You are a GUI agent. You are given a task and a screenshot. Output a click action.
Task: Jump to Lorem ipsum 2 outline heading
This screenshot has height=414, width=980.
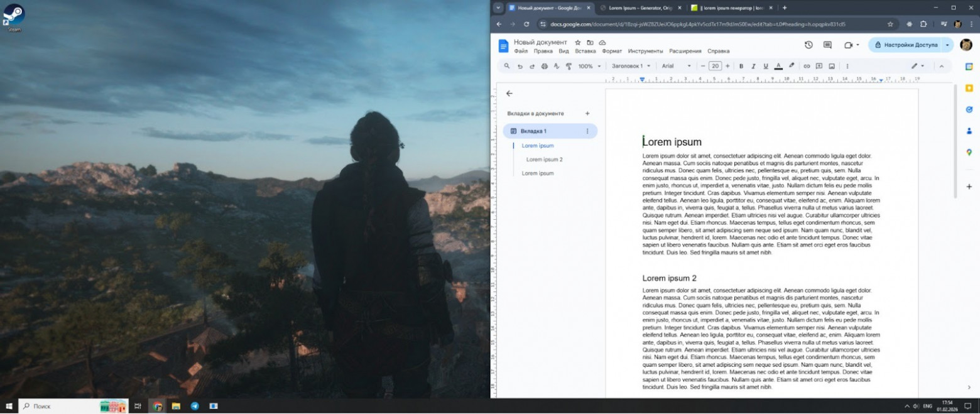(544, 160)
